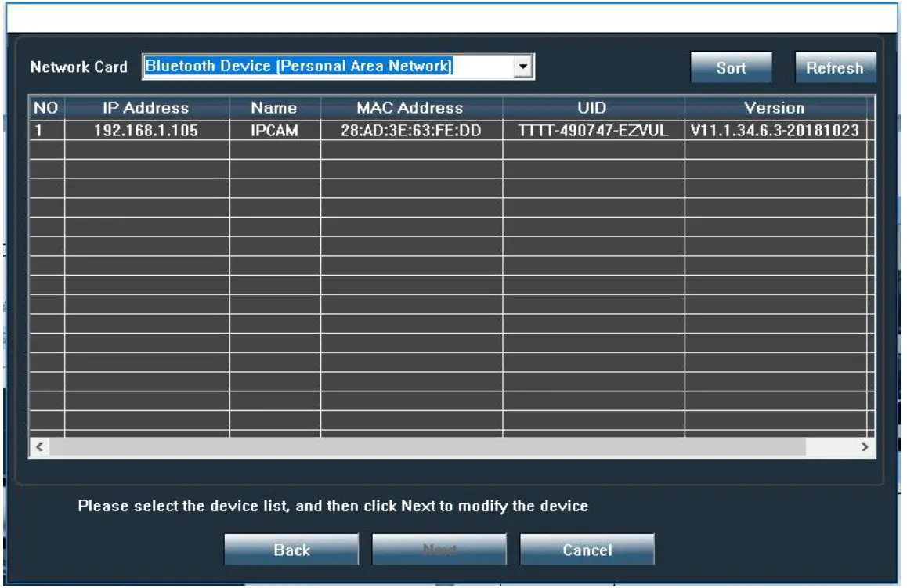
Task: Open the Network Card dropdown arrow
Action: (x=523, y=66)
